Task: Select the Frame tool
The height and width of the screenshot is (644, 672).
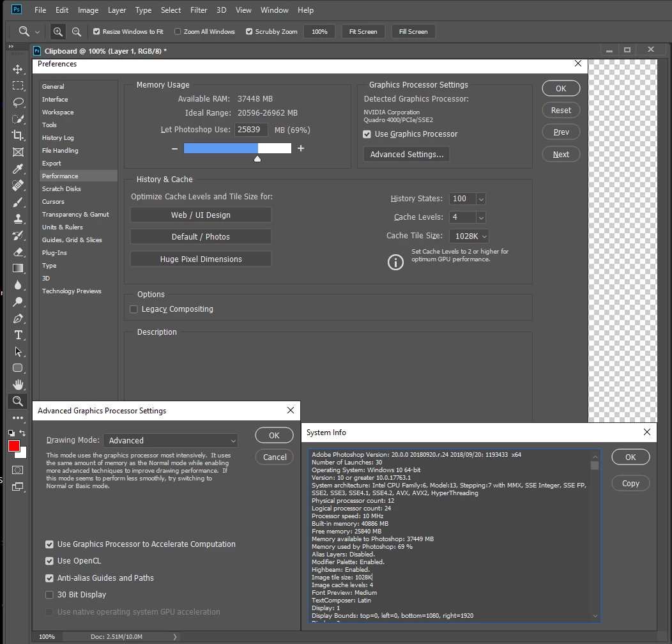Action: tap(18, 152)
